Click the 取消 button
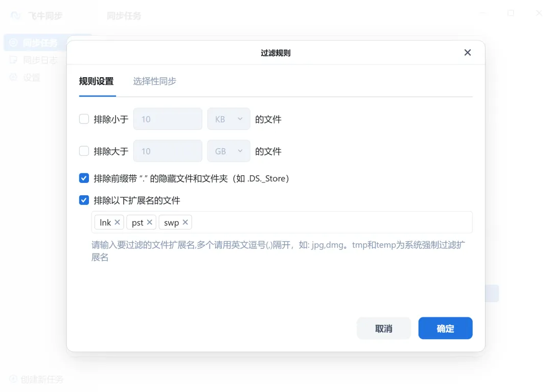The image size is (552, 392). [384, 328]
